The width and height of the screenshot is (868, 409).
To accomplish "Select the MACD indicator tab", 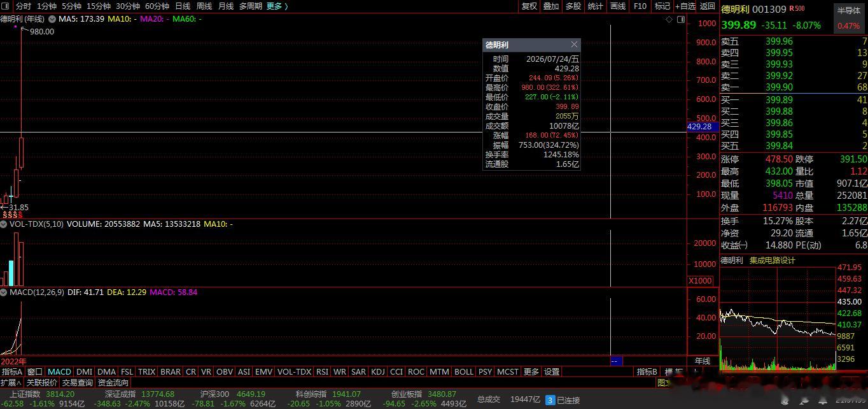I will pos(60,372).
